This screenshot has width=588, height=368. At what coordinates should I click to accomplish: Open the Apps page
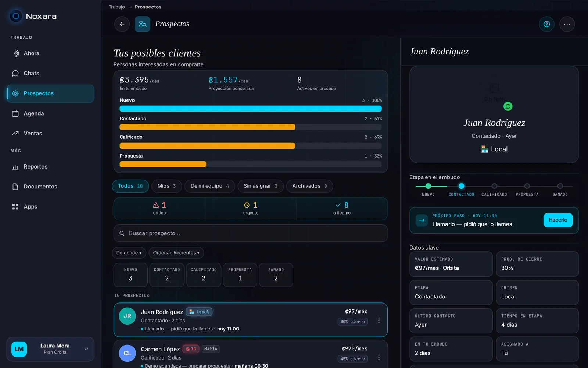(50, 207)
